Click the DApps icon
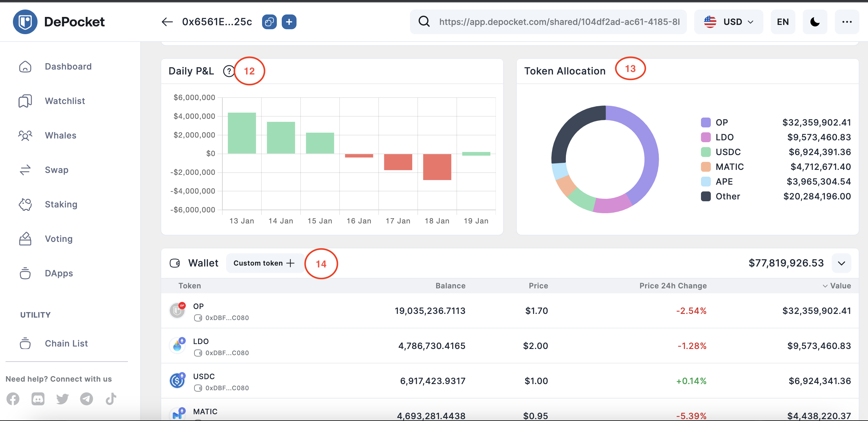The image size is (868, 421). click(x=25, y=273)
